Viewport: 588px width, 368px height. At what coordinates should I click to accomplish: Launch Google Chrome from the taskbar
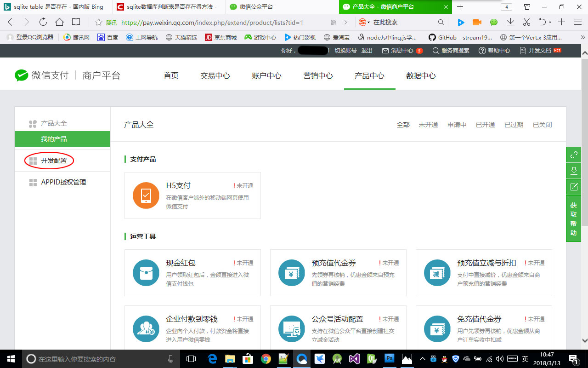(266, 358)
